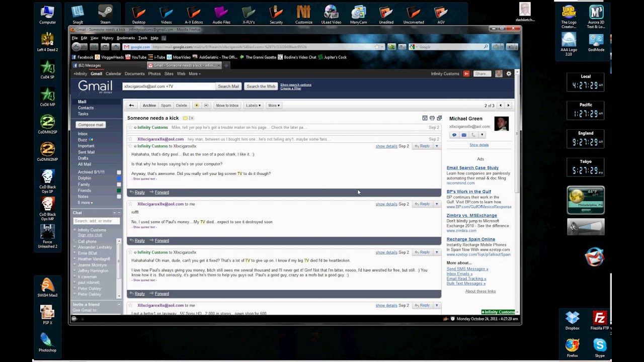
Task: Click the Search Mail button
Action: (228, 86)
